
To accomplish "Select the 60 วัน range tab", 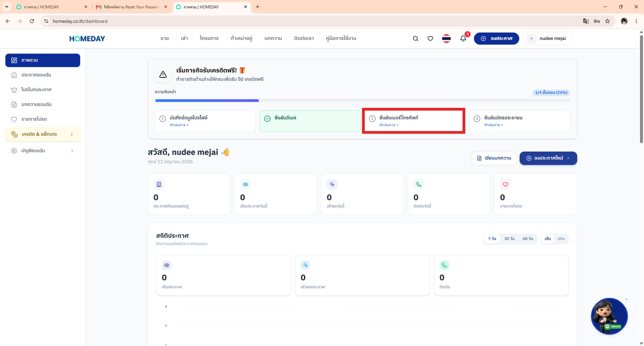I will tap(528, 239).
